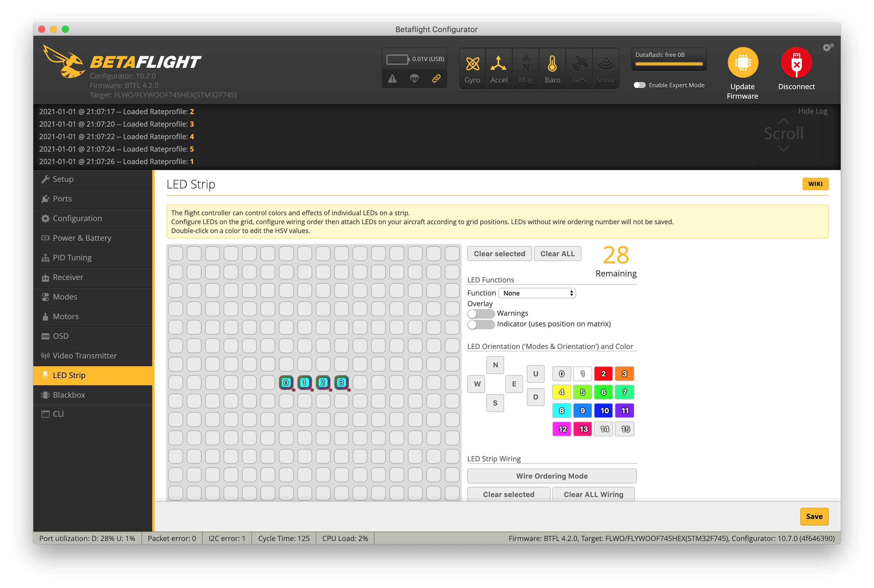874x588 pixels.
Task: Click the failsafe parachute status icon
Action: [414, 79]
